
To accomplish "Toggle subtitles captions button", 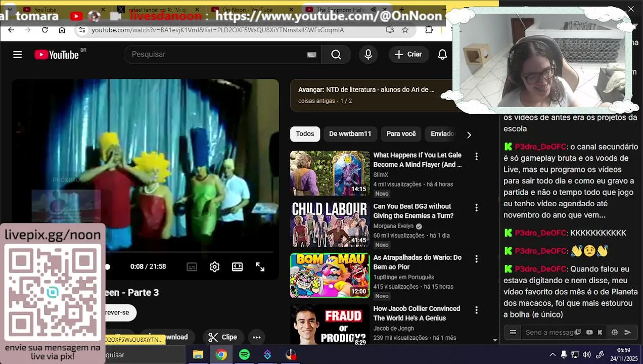I will (x=192, y=267).
